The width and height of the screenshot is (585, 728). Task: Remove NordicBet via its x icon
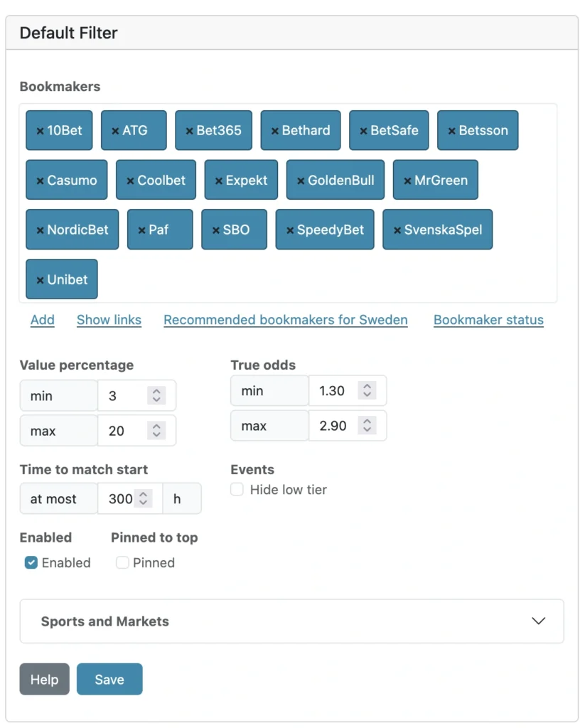[x=41, y=230]
